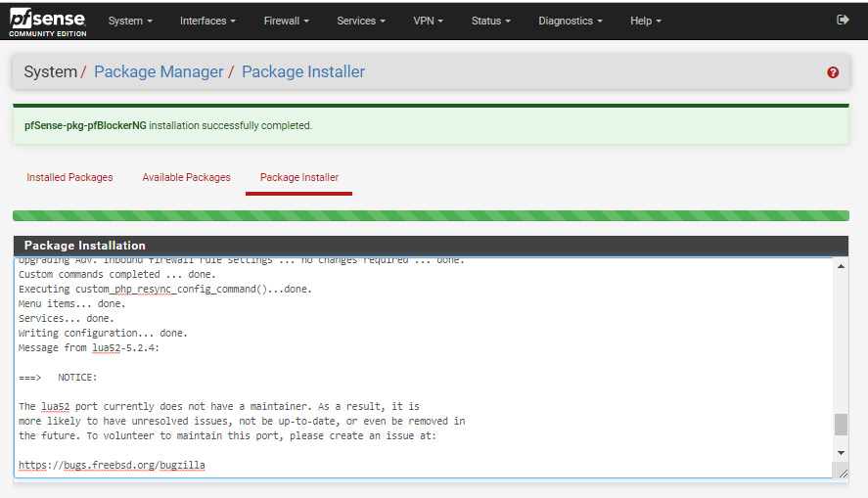This screenshot has width=868, height=498.
Task: Open the System dropdown menu
Action: (130, 21)
